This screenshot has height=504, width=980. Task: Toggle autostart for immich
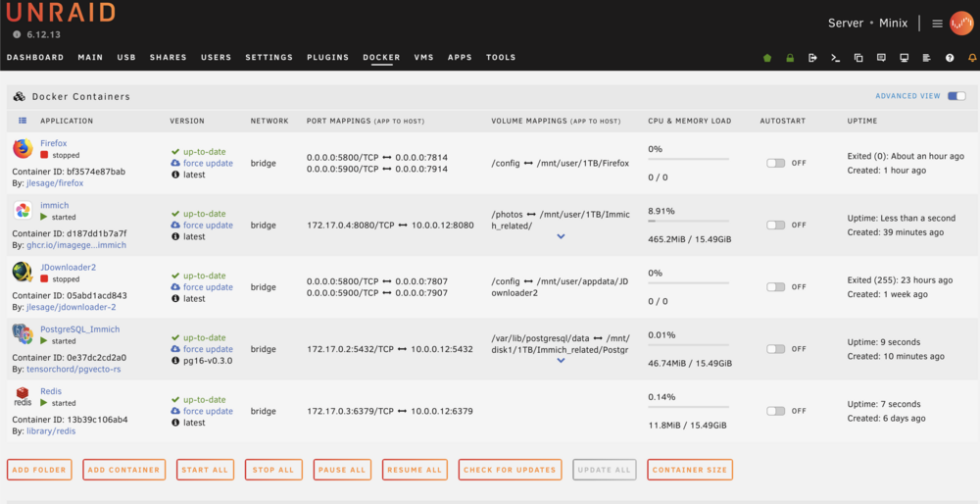(775, 225)
